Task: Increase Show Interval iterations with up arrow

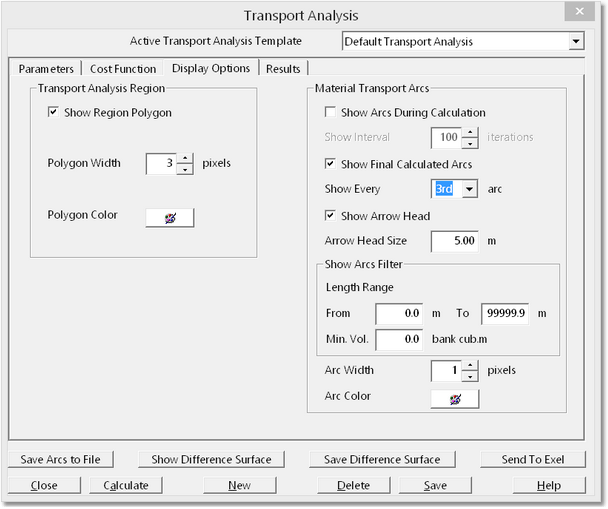Action: [470, 132]
